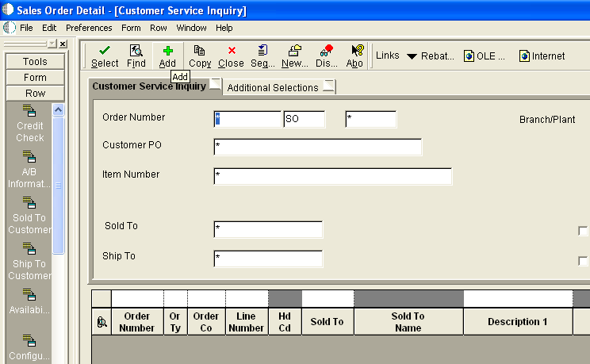Click the Order Number column header

[137, 322]
